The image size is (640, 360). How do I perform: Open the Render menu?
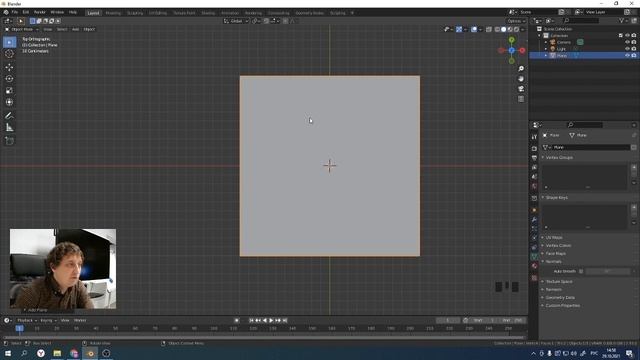40,12
